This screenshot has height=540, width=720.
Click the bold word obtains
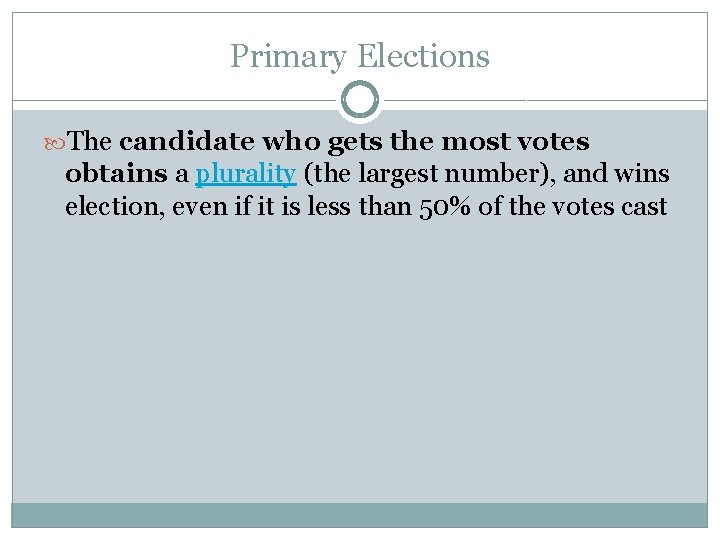tap(116, 174)
